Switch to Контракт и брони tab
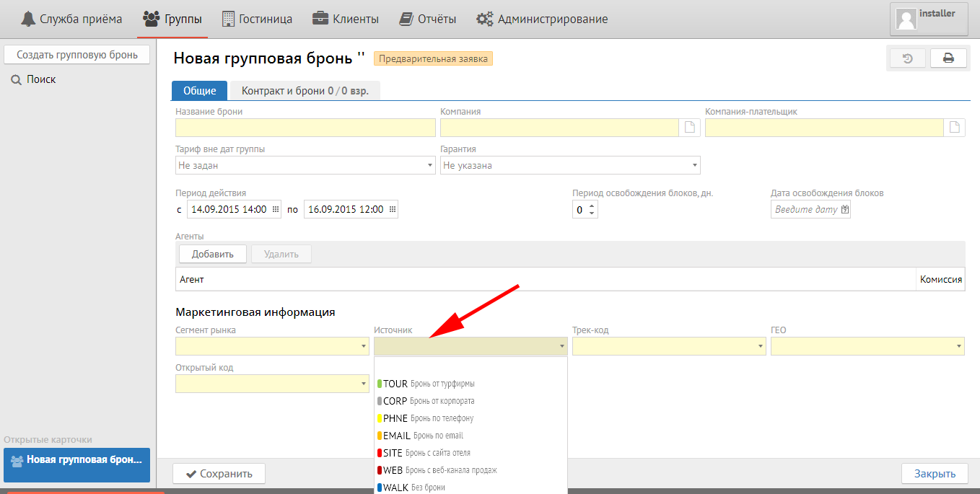The height and width of the screenshot is (494, 980). tap(305, 91)
